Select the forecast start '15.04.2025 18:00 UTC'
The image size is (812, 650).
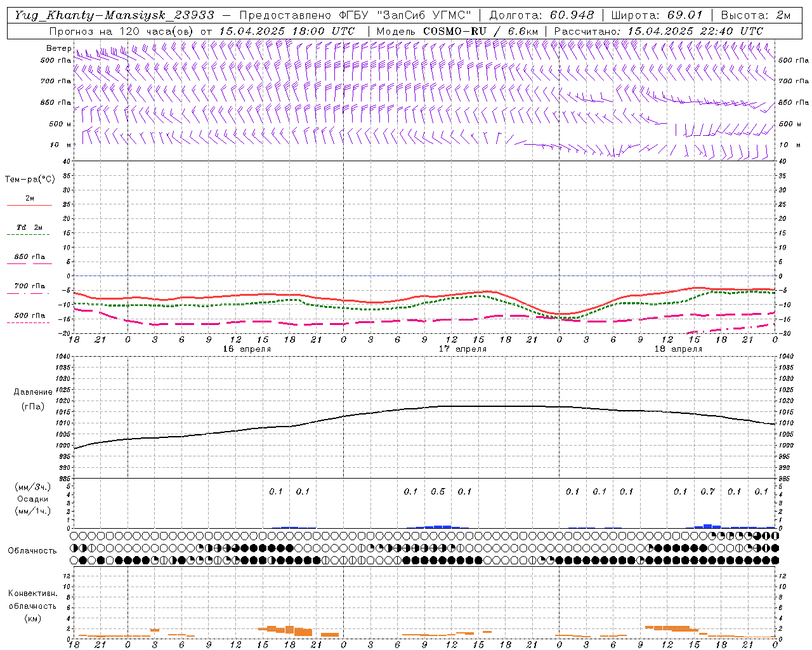coord(286,31)
